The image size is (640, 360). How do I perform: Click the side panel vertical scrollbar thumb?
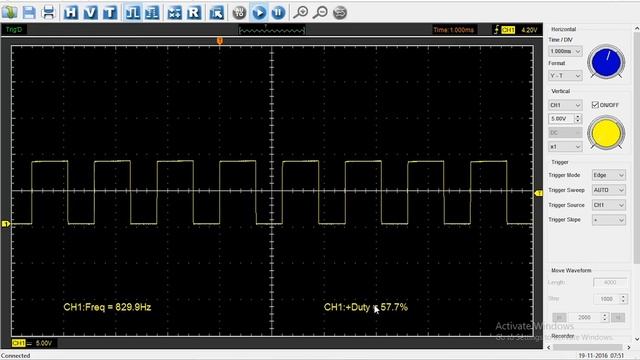click(x=637, y=149)
